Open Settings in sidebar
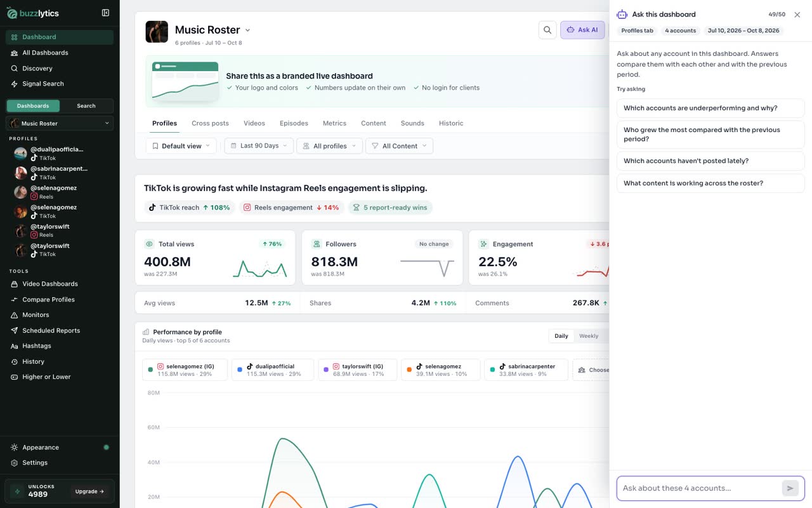The height and width of the screenshot is (508, 812). coord(60,463)
